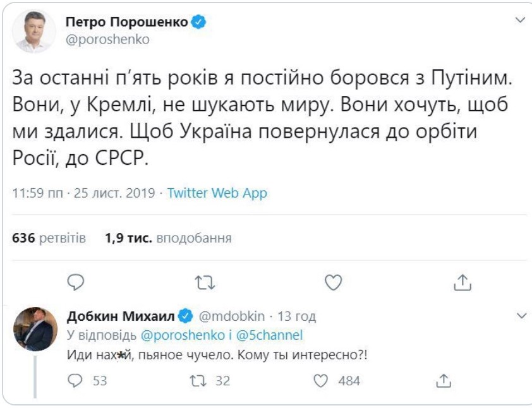
Task: View the 1,9 тис. likes list
Action: click(168, 238)
